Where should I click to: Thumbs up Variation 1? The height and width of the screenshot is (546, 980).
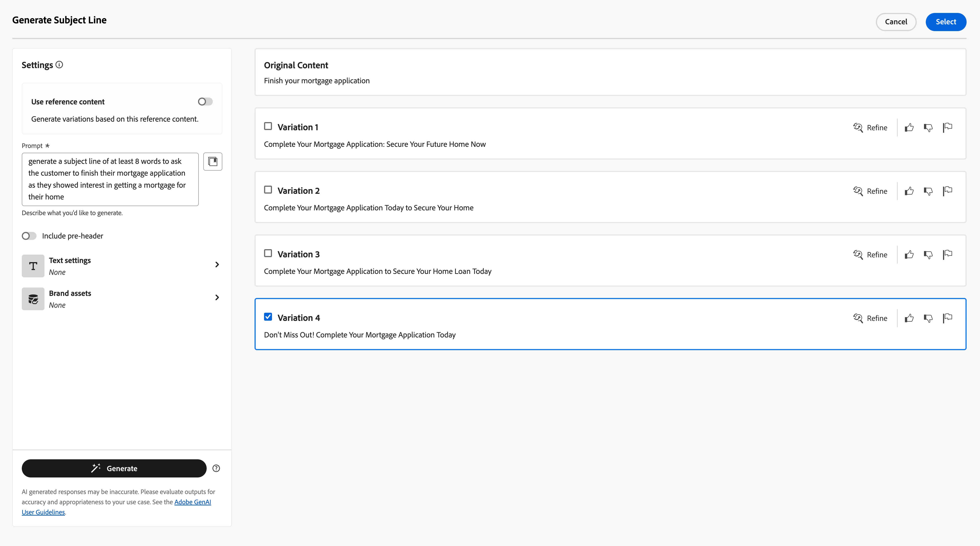tap(909, 128)
